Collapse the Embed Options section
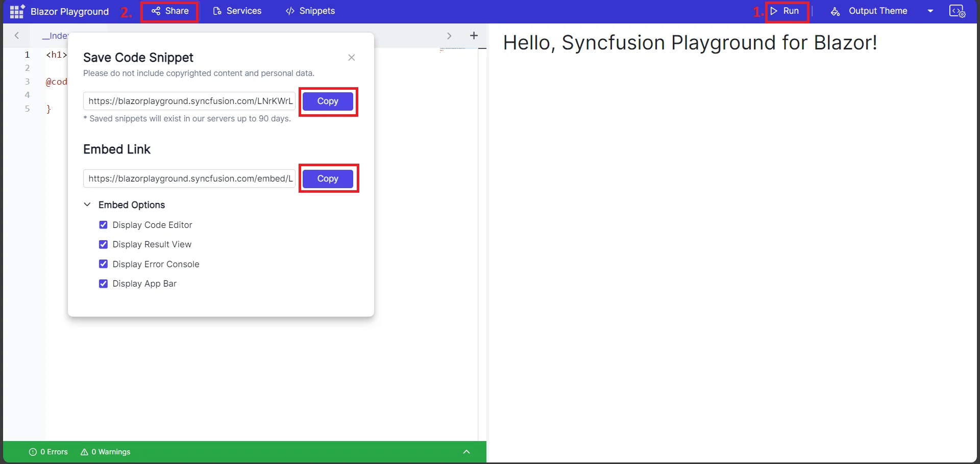Viewport: 980px width, 464px height. [87, 204]
